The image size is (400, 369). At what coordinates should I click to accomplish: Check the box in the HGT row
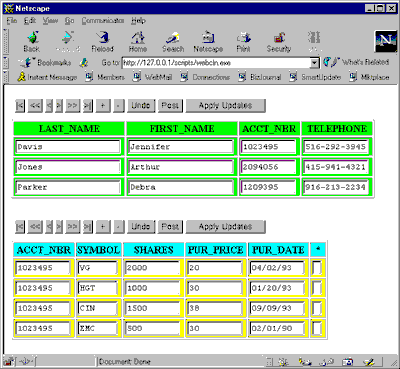[x=317, y=288]
